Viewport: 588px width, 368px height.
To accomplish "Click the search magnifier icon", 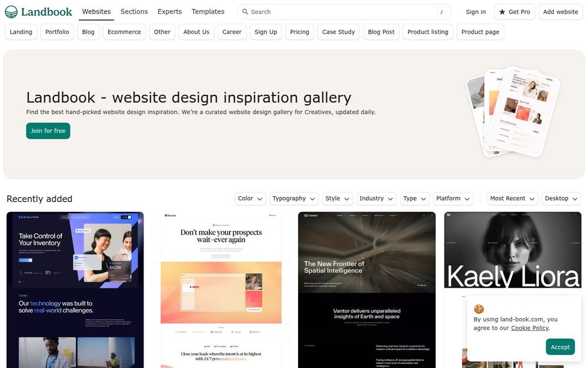I will 245,12.
